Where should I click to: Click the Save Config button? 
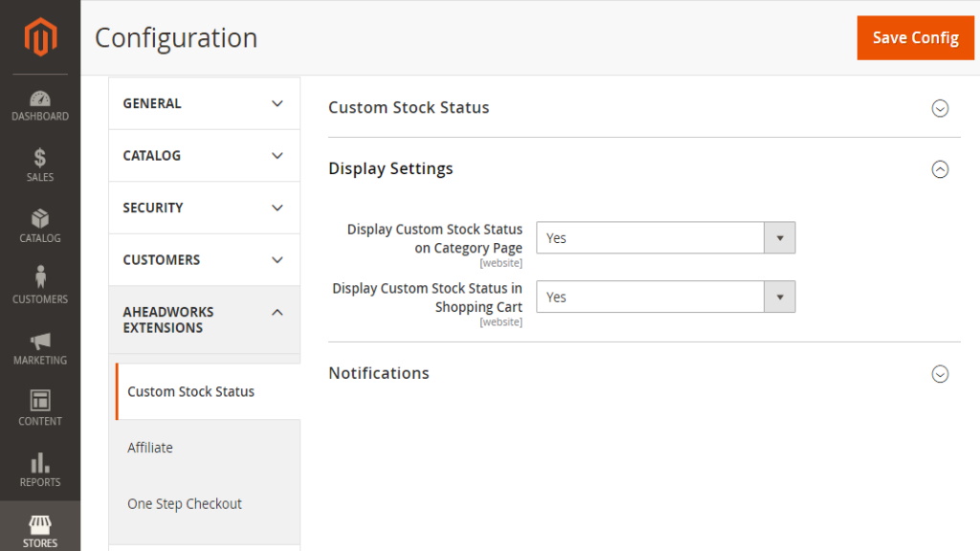tap(915, 38)
